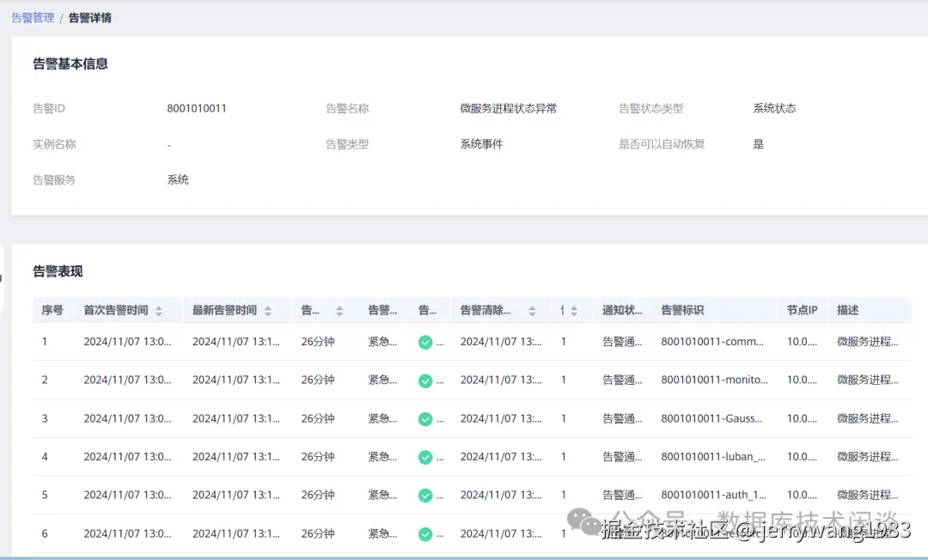Click the sort icon on 告警清除时间 column
928x560 pixels.
click(534, 310)
